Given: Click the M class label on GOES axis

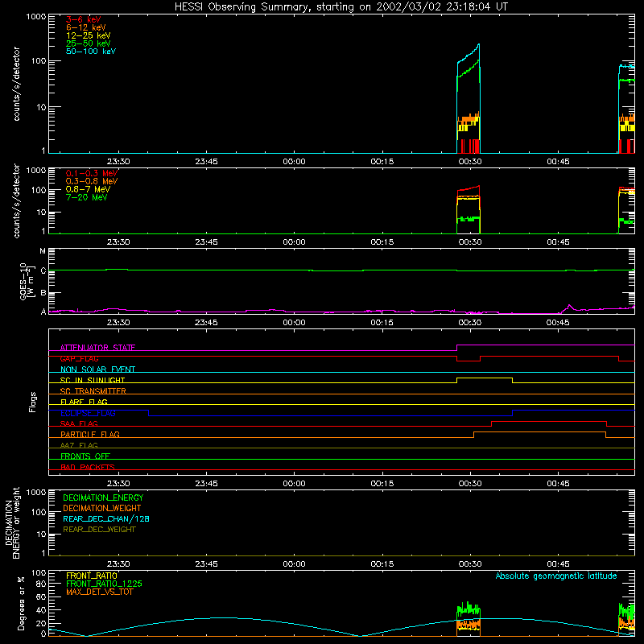Looking at the screenshot, I should 43,251.
